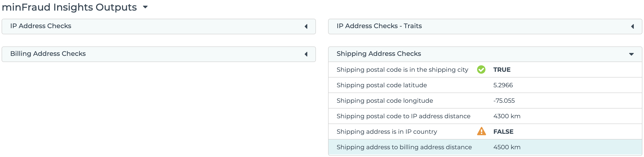Click the longitude value -75.055
The image size is (644, 157).
504,101
